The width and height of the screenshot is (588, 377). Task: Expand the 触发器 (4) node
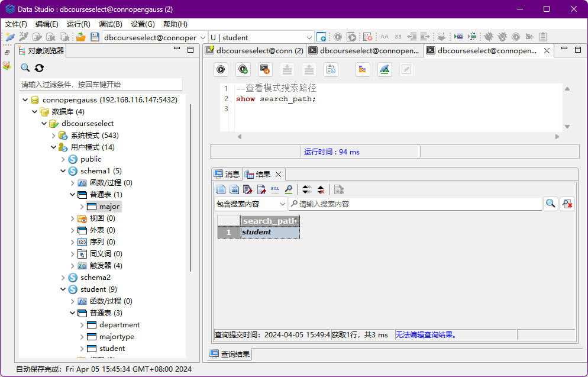point(72,266)
